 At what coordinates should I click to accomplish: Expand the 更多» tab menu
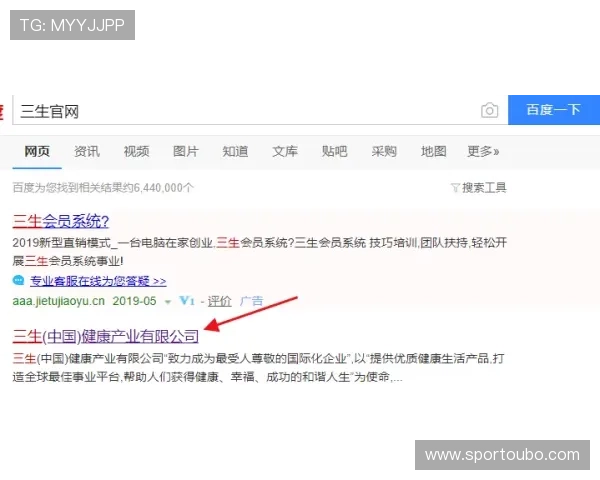point(483,152)
